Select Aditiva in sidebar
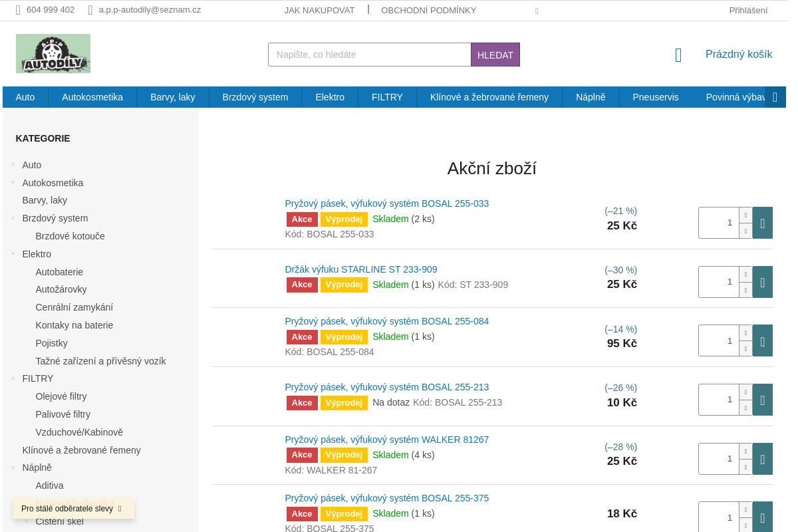 (x=49, y=485)
